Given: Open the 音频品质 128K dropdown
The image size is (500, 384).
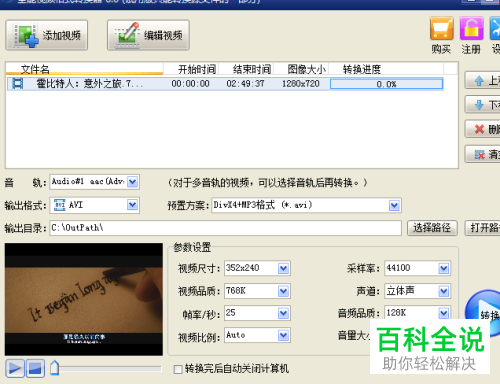Looking at the screenshot, I should click(443, 313).
